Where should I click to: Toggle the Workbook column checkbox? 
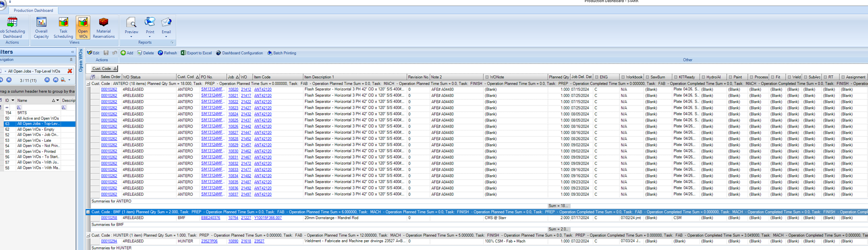623,77
